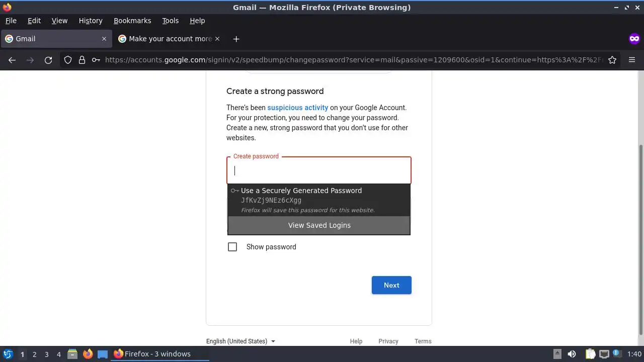Click the key permissions icon in address bar

(x=96, y=60)
